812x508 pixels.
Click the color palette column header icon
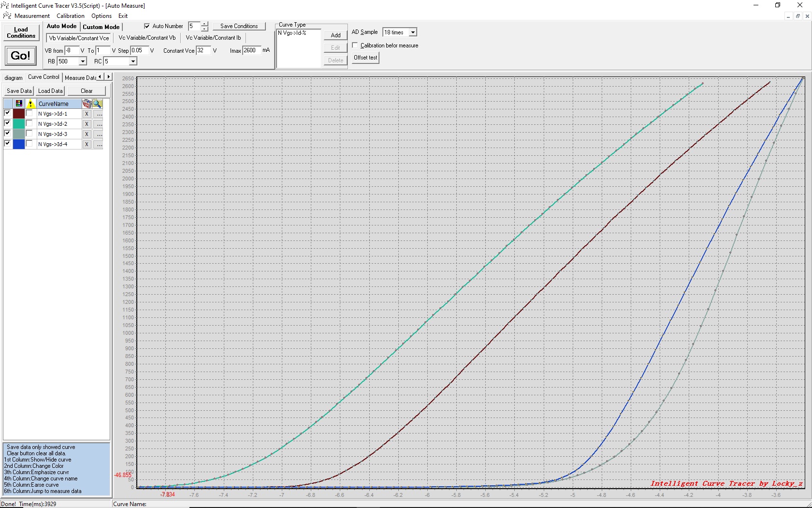(19, 104)
